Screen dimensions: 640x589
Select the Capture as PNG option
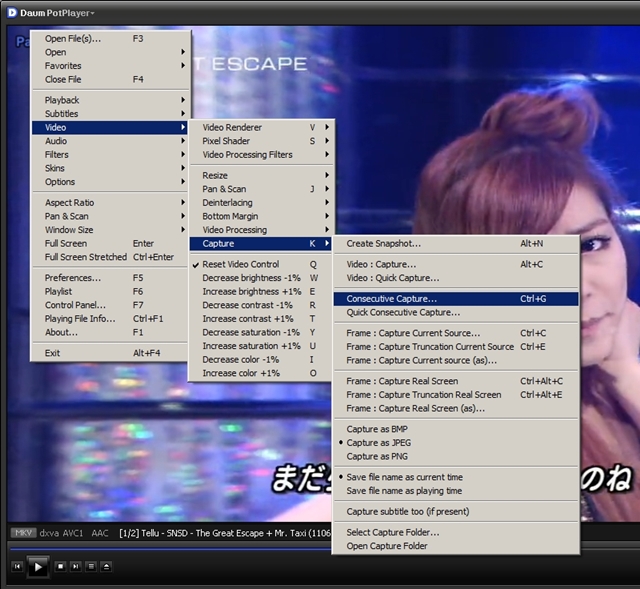(x=376, y=456)
